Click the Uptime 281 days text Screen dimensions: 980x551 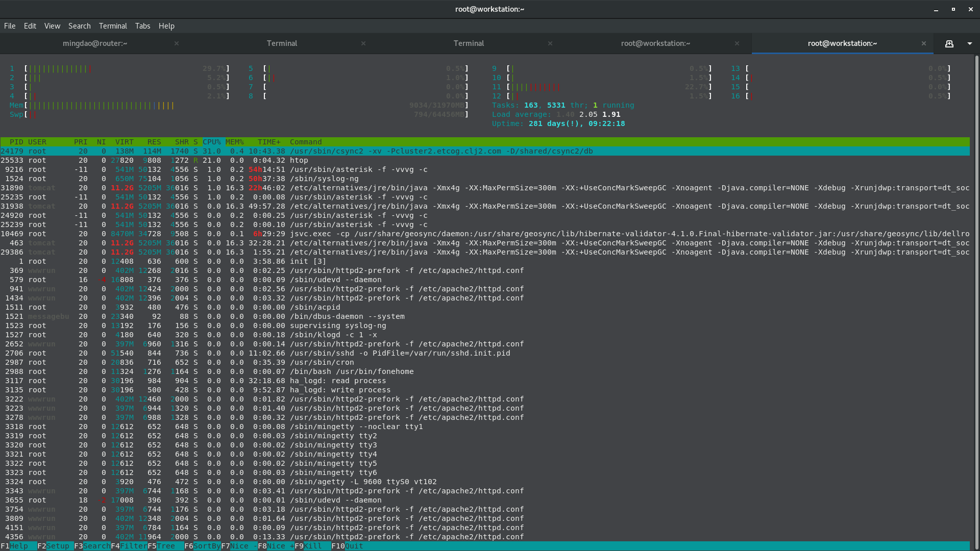tap(558, 123)
